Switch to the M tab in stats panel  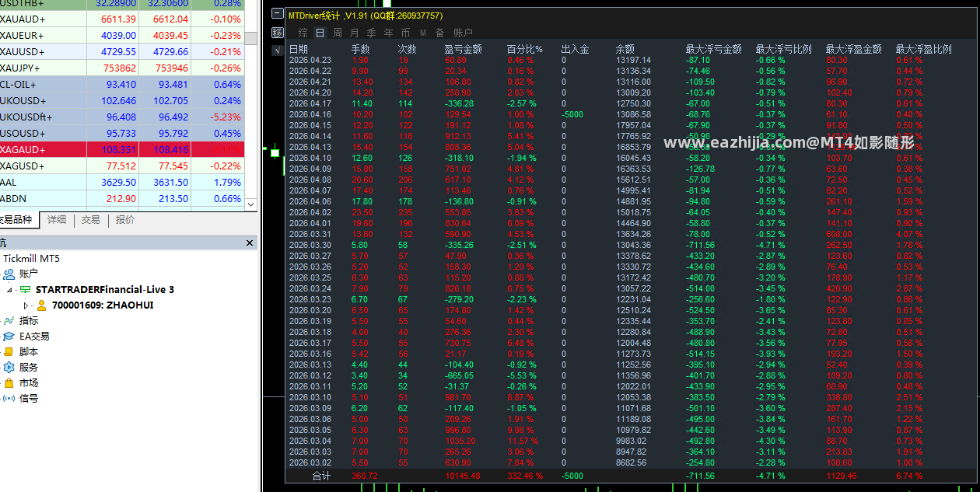[422, 33]
